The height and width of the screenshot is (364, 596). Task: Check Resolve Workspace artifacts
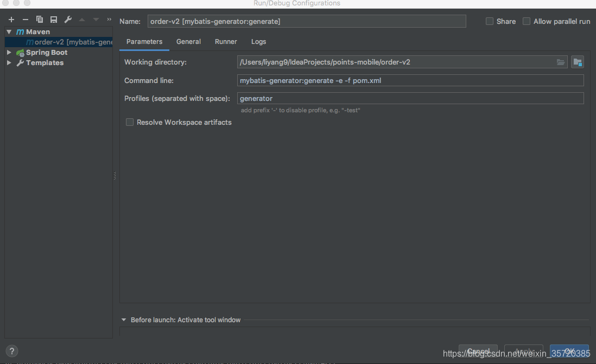pyautogui.click(x=130, y=122)
